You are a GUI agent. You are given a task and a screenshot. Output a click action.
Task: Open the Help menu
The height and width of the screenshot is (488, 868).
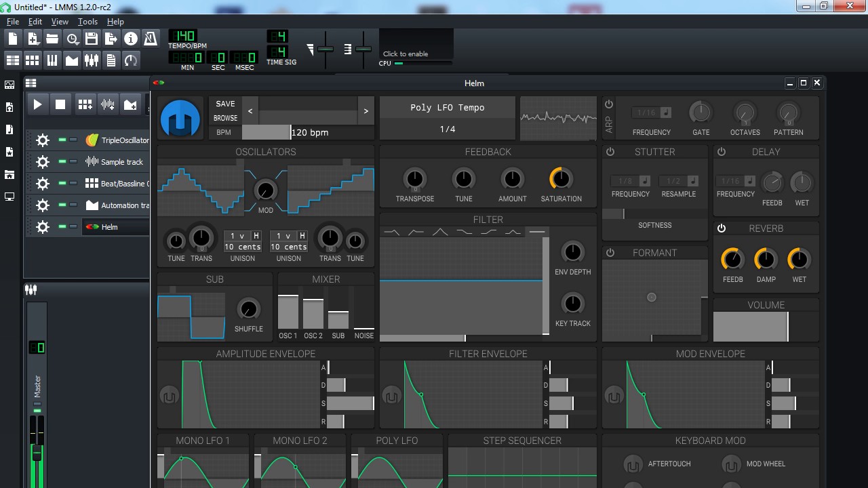coord(115,22)
